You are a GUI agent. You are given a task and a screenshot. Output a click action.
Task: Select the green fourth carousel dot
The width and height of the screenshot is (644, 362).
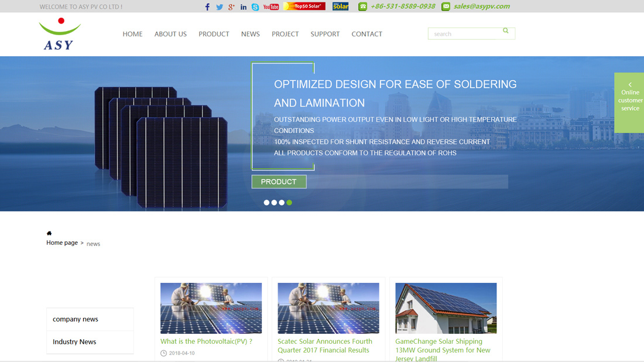click(289, 203)
